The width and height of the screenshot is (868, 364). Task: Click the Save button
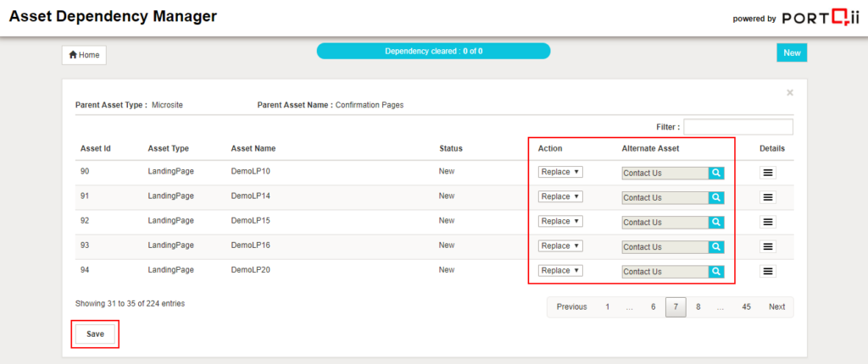pos(95,334)
